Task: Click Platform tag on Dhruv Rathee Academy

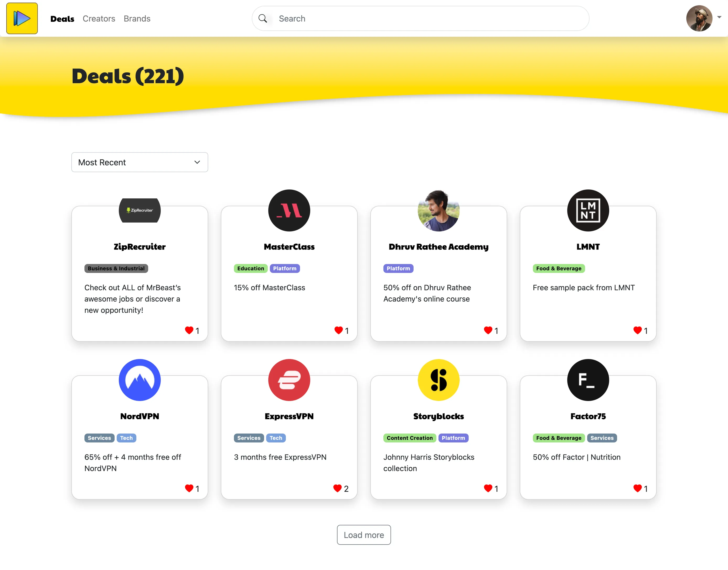Action: 398,269
